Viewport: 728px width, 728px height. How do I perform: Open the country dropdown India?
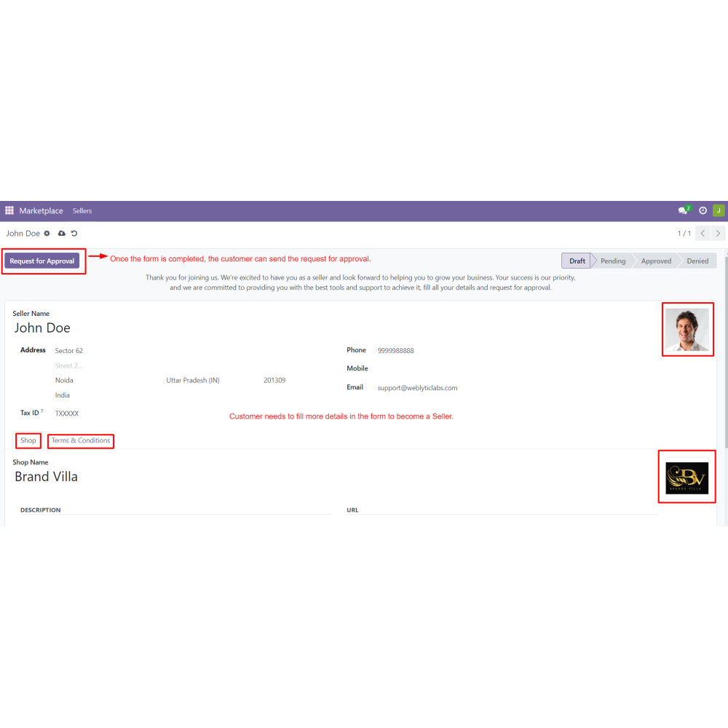(62, 395)
